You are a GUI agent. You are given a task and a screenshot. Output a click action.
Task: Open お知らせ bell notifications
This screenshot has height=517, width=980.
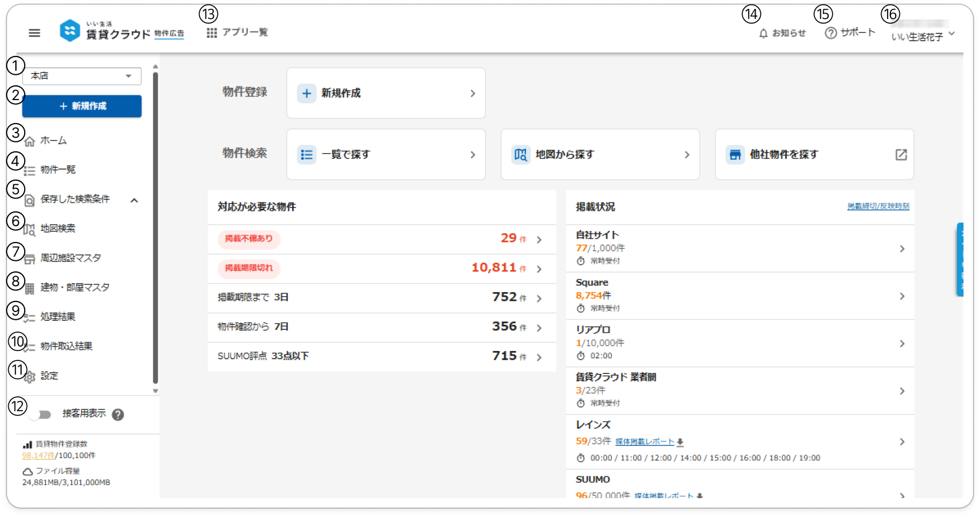point(763,34)
